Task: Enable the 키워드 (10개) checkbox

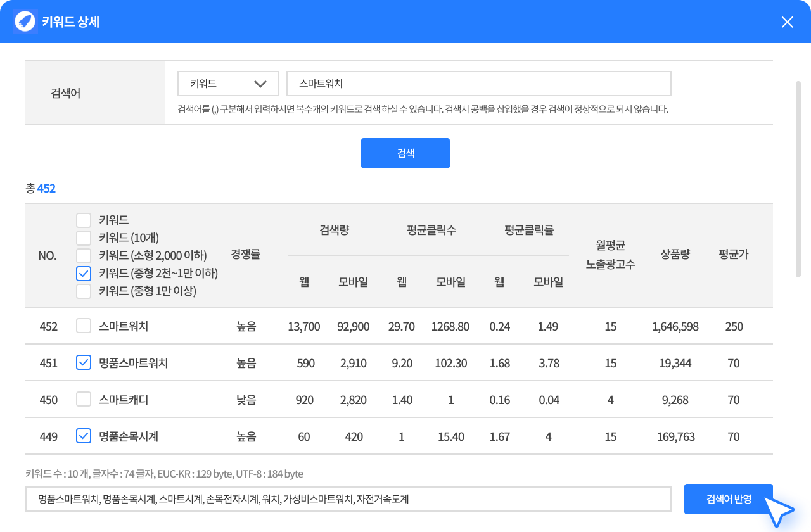Action: pyautogui.click(x=84, y=238)
